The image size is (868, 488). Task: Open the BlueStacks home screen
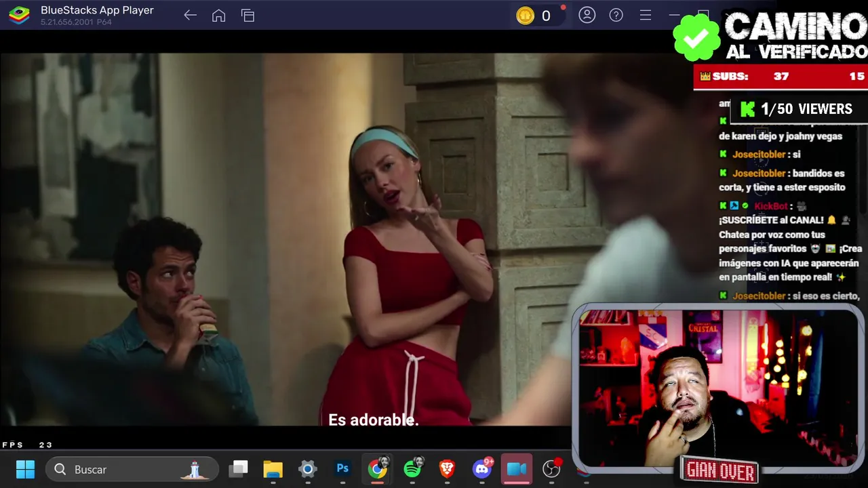[x=218, y=15]
